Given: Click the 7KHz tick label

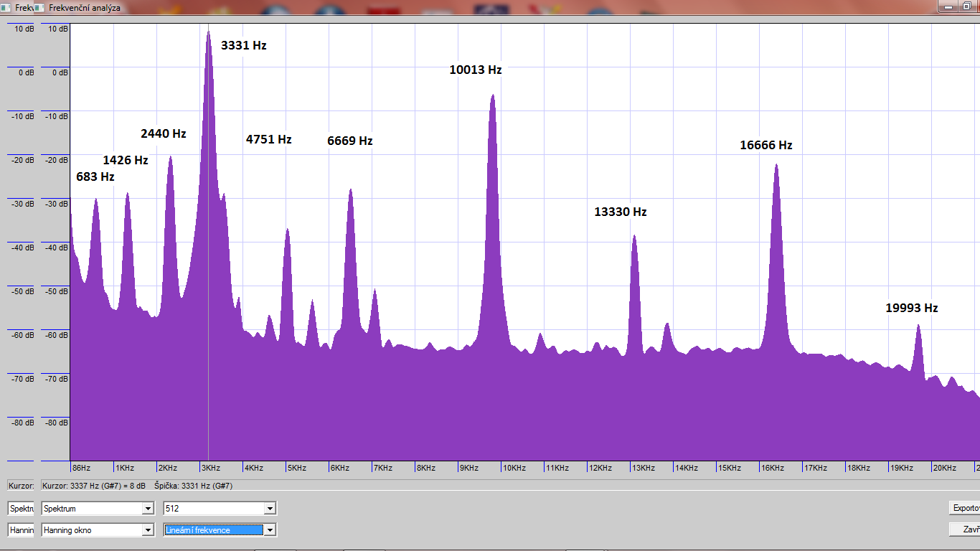Looking at the screenshot, I should pyautogui.click(x=383, y=468).
